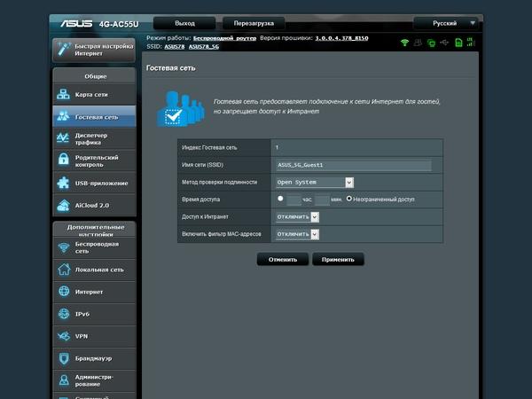This screenshot has width=532, height=399.
Task: Open Диспетчер трафика menu item
Action: (x=94, y=138)
